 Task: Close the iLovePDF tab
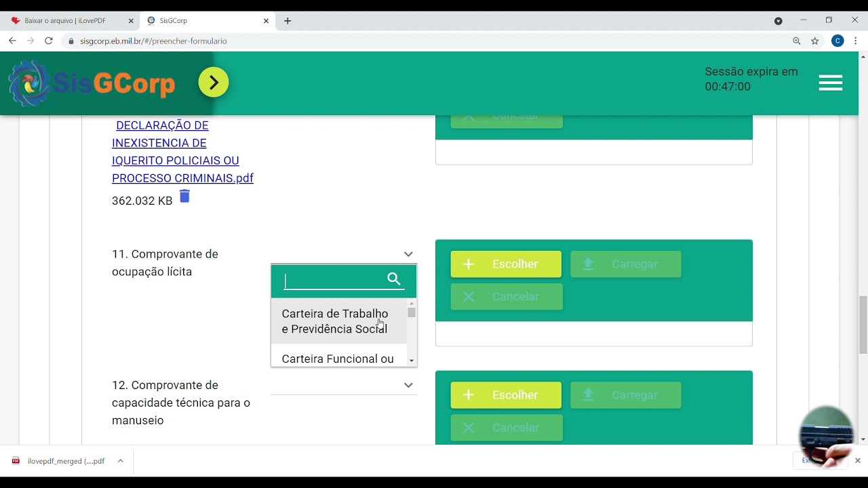click(131, 21)
